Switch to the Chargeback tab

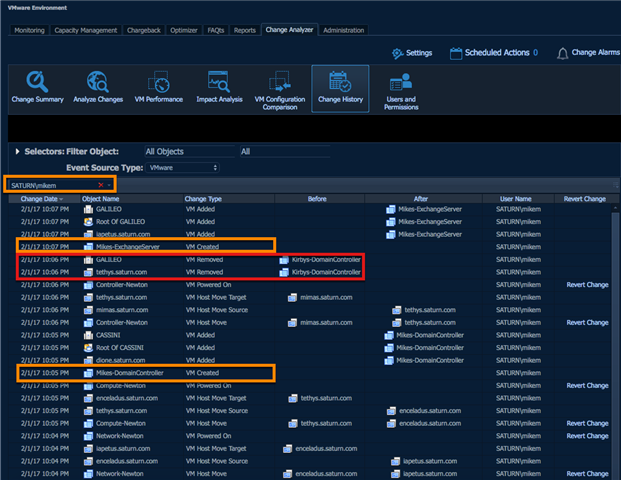pyautogui.click(x=144, y=30)
